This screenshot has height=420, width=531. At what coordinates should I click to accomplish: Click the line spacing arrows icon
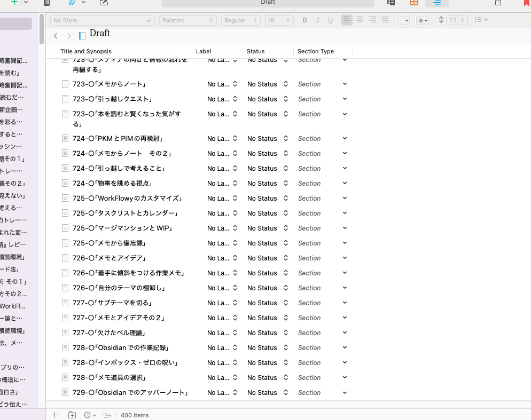pyautogui.click(x=441, y=20)
